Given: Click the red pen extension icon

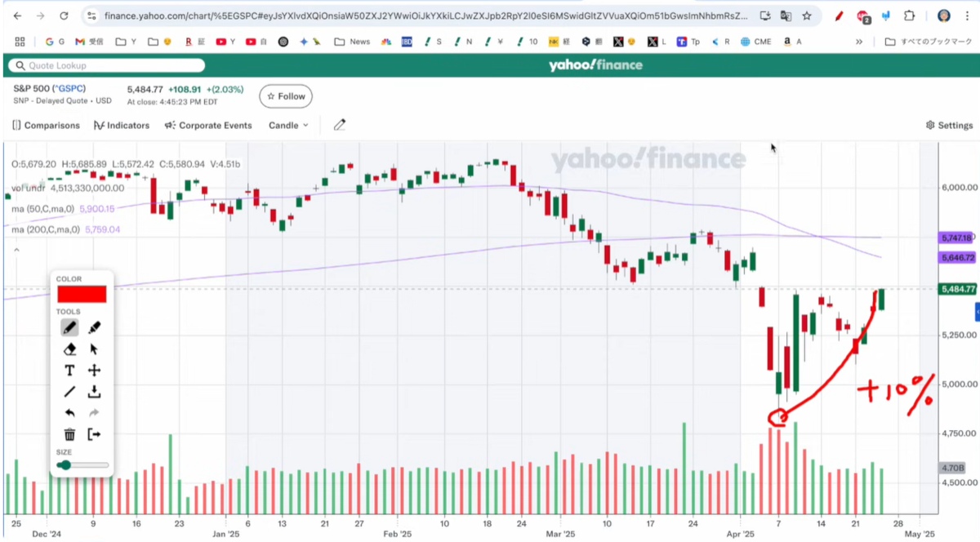Looking at the screenshot, I should point(840,16).
